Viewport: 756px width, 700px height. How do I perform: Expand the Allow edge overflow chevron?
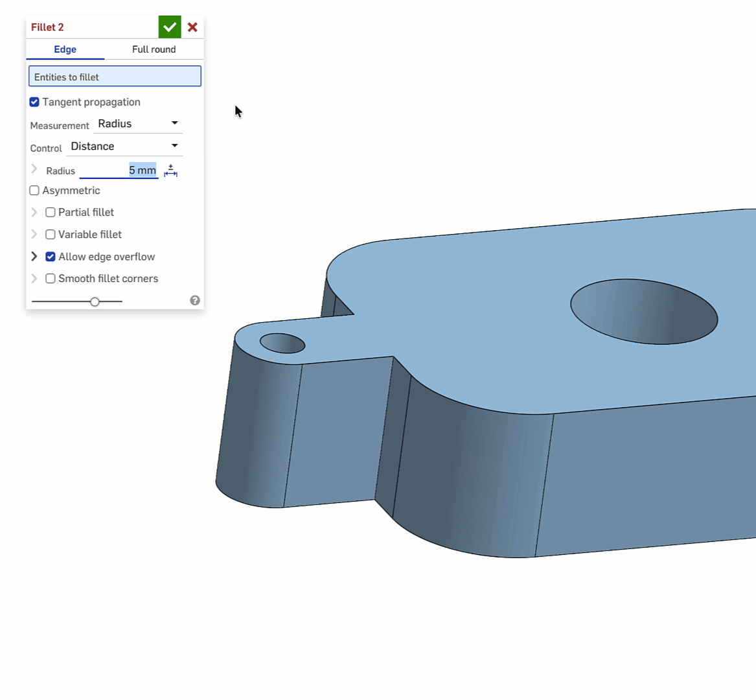(x=34, y=257)
